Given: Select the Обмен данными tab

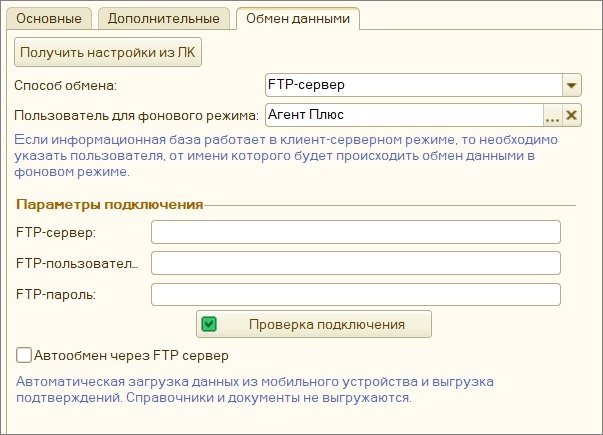Looking at the screenshot, I should (298, 18).
